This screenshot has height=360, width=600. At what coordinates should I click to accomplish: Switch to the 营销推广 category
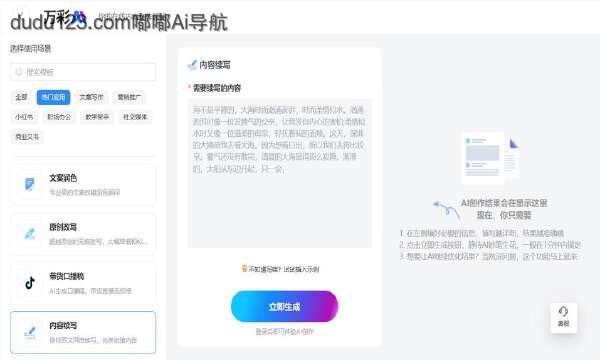pos(129,97)
